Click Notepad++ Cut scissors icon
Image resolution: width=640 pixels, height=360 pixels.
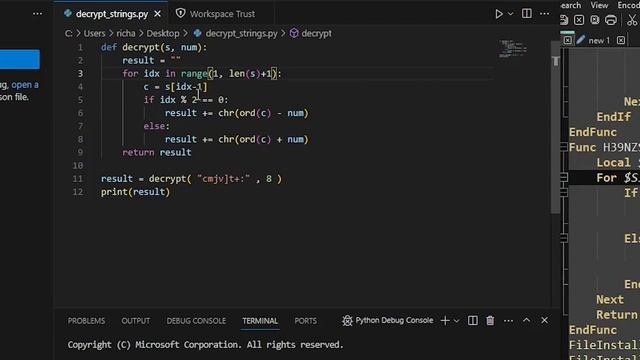632,20
